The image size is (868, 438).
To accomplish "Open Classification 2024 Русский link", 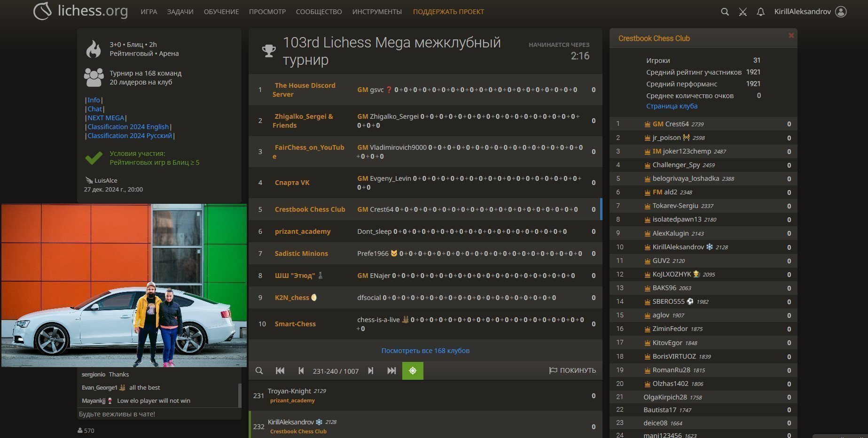I will pyautogui.click(x=130, y=136).
